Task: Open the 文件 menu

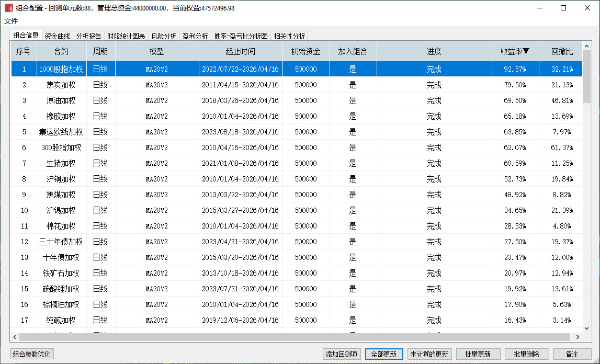Action: [x=11, y=21]
